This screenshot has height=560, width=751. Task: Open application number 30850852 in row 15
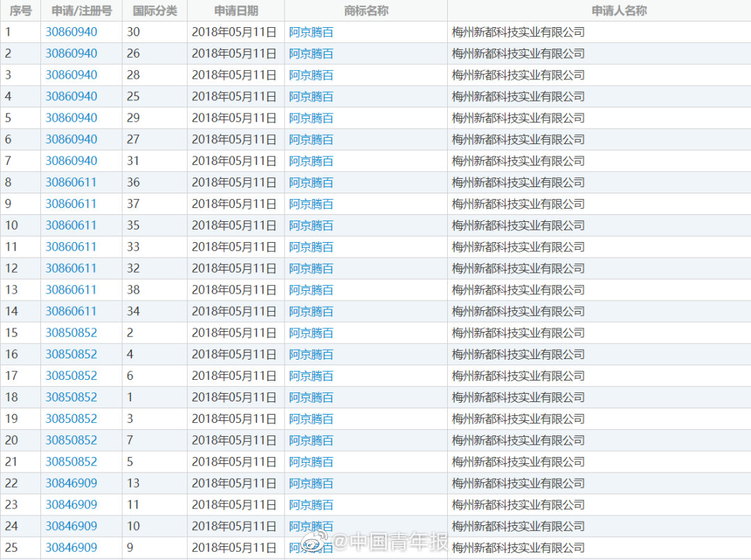click(71, 333)
